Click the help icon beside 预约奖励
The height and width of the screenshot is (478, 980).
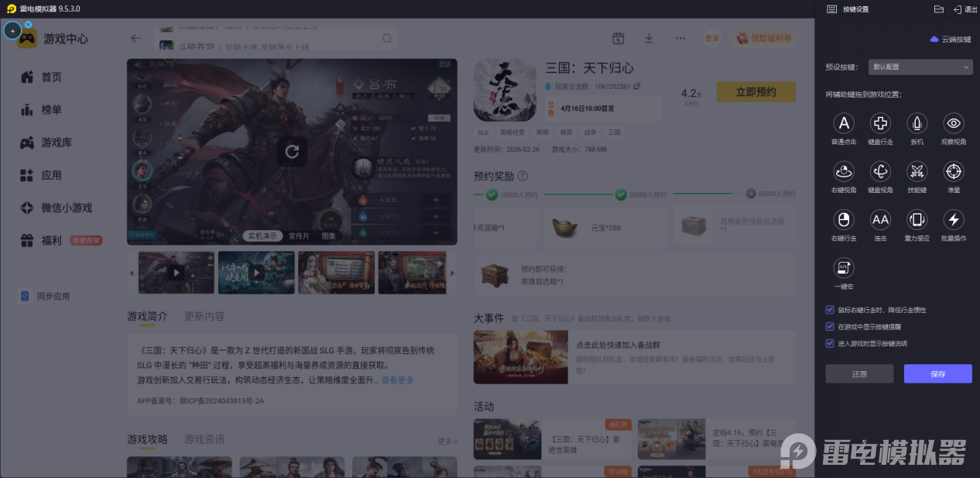(x=523, y=176)
